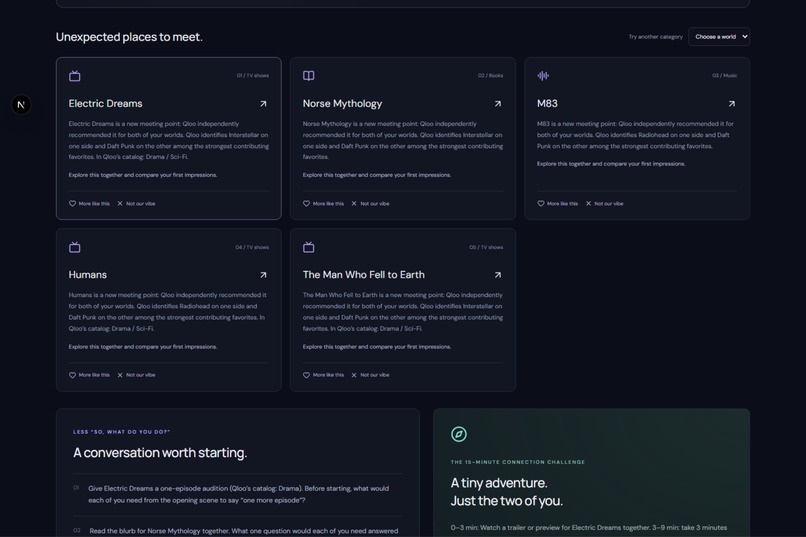
Task: Click the book icon on Norse Mythology card
Action: pos(308,76)
